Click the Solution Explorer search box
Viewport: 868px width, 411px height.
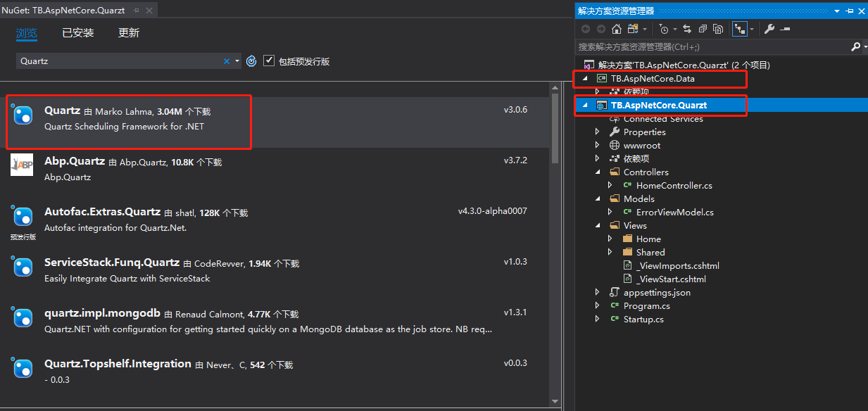pyautogui.click(x=712, y=46)
